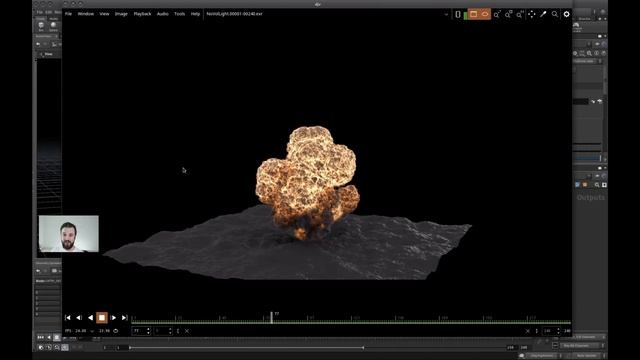This screenshot has height=360, width=640.
Task: Click the third zoom magnifier icon
Action: tap(520, 14)
